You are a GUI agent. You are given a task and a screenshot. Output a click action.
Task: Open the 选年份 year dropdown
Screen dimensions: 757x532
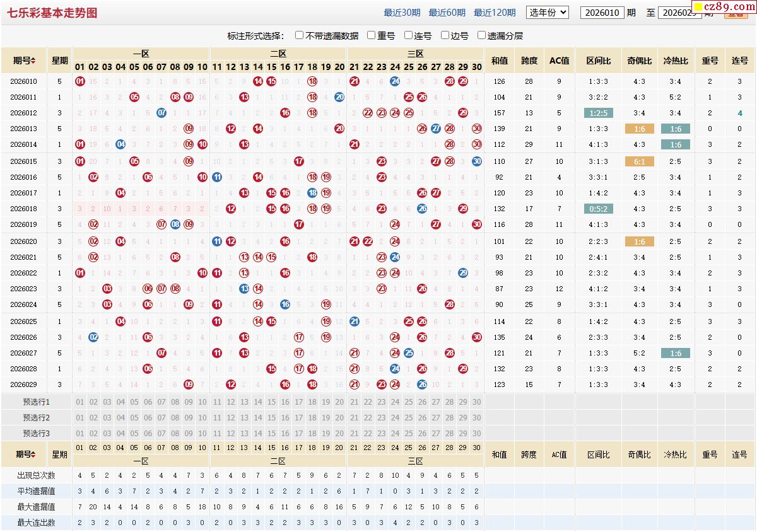(548, 13)
